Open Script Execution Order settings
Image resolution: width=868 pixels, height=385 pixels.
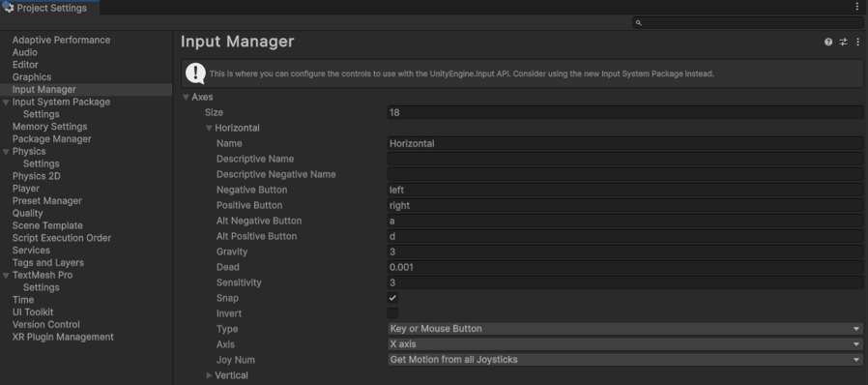click(x=62, y=238)
